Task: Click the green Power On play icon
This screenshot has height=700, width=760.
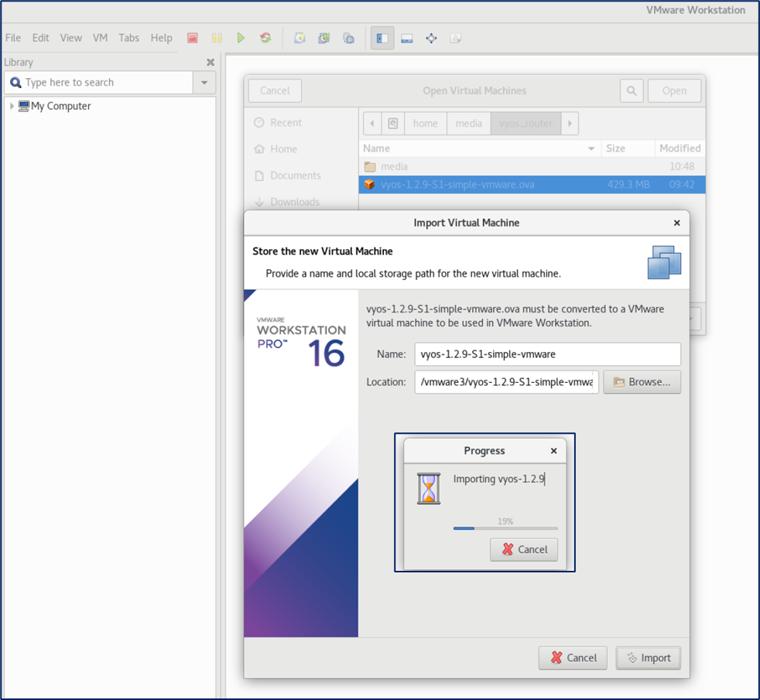Action: click(241, 38)
